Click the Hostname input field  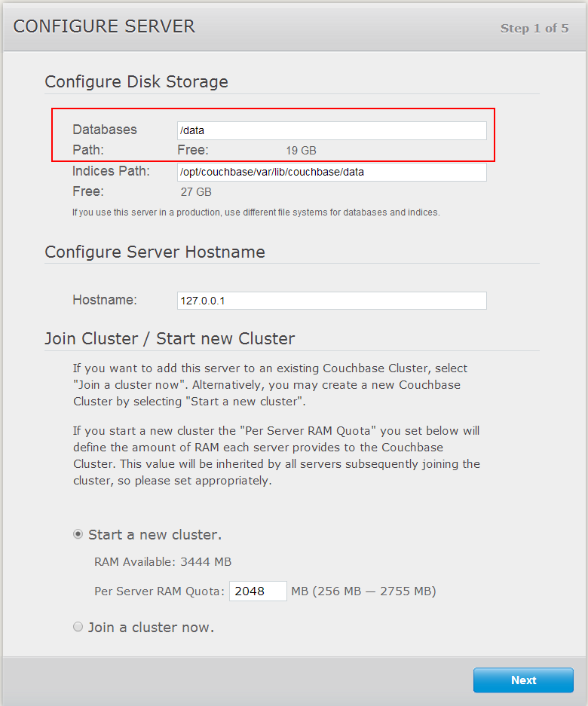332,301
